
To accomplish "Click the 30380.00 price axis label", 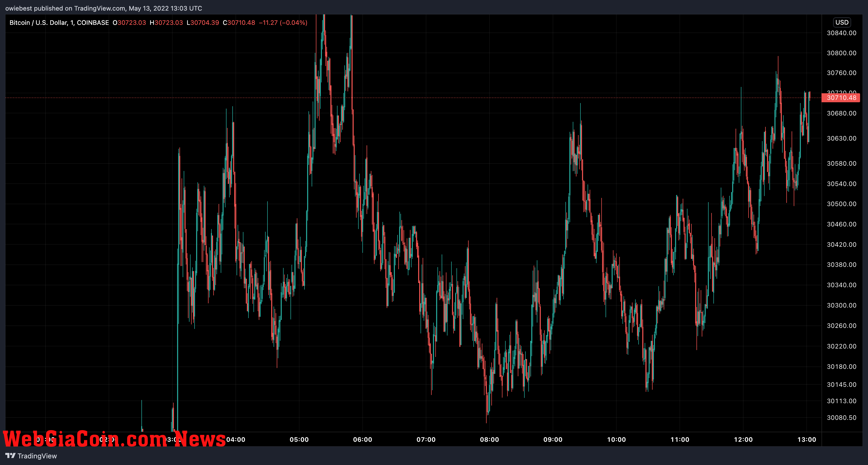I will pyautogui.click(x=841, y=265).
